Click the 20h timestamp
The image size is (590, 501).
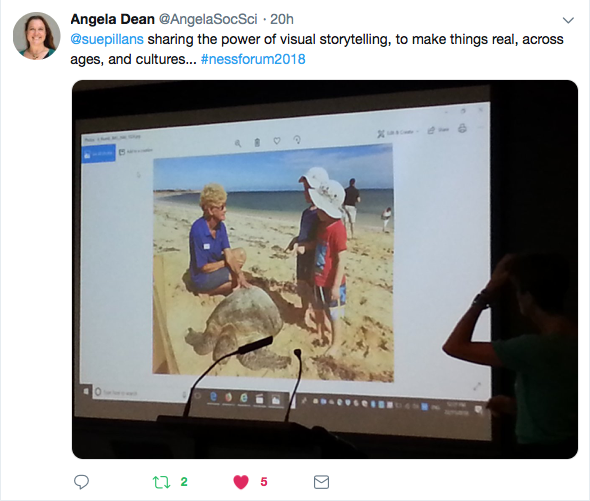282,19
